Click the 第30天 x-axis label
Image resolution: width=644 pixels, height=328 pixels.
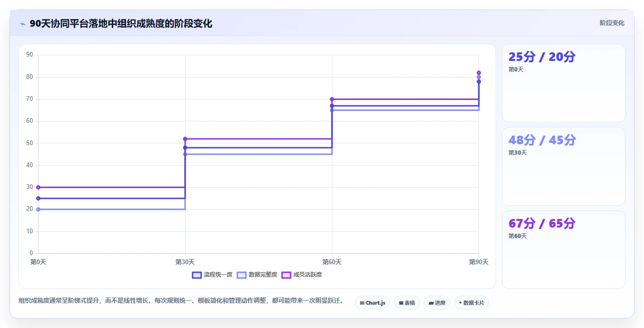185,262
